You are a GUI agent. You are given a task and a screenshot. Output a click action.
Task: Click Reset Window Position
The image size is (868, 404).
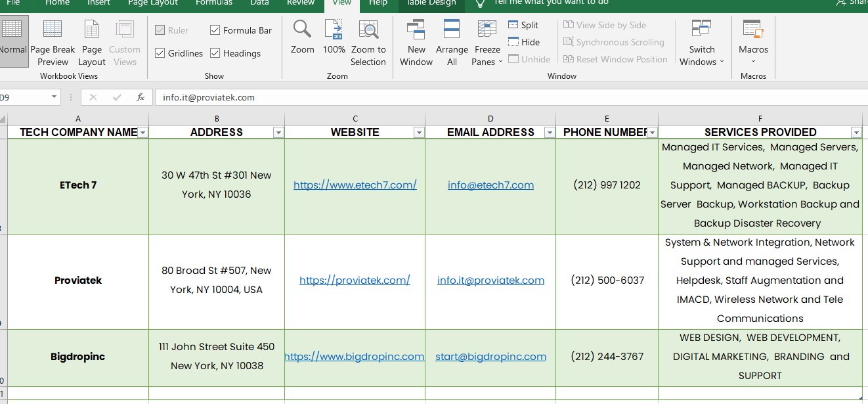point(615,59)
